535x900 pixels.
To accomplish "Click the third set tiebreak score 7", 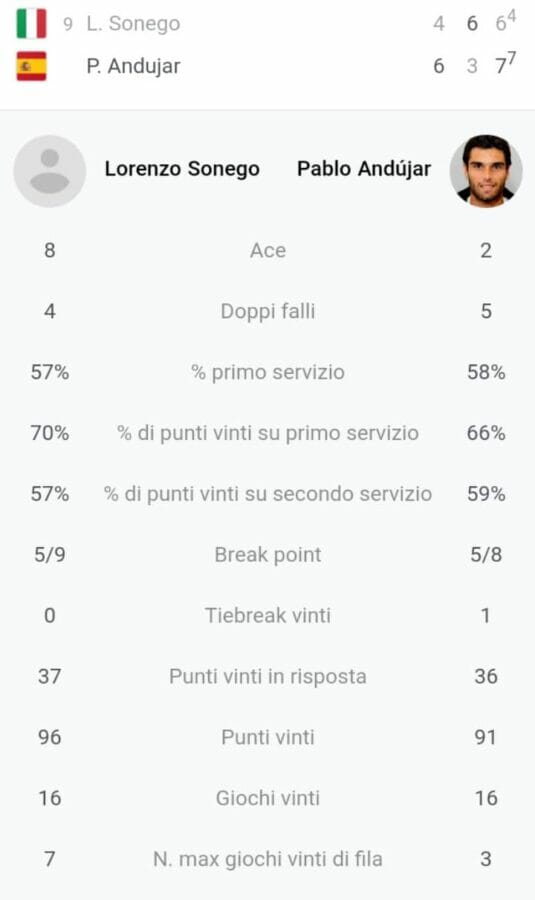I will point(511,58).
